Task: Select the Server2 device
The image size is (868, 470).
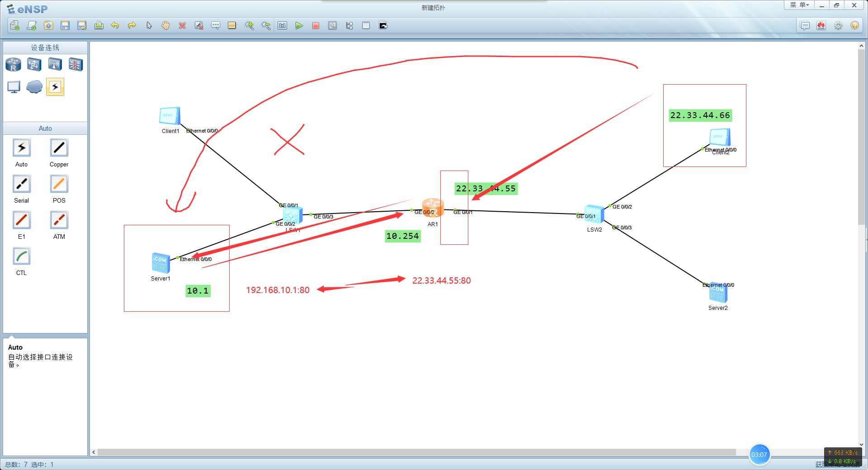Action: tap(718, 293)
